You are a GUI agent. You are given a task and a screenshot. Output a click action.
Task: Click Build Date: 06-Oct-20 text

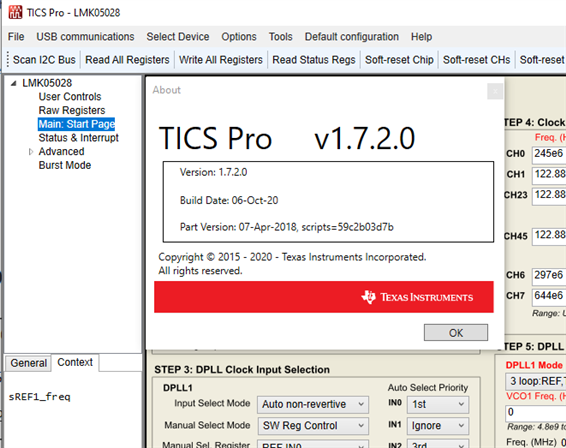coord(229,200)
